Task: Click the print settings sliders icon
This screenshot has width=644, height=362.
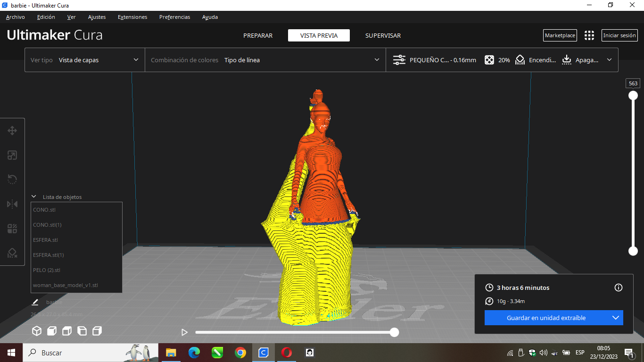Action: coord(399,60)
